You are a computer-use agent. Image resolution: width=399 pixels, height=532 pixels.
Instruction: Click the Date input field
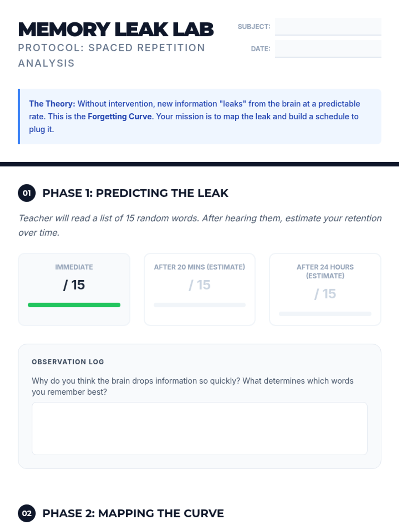[328, 49]
